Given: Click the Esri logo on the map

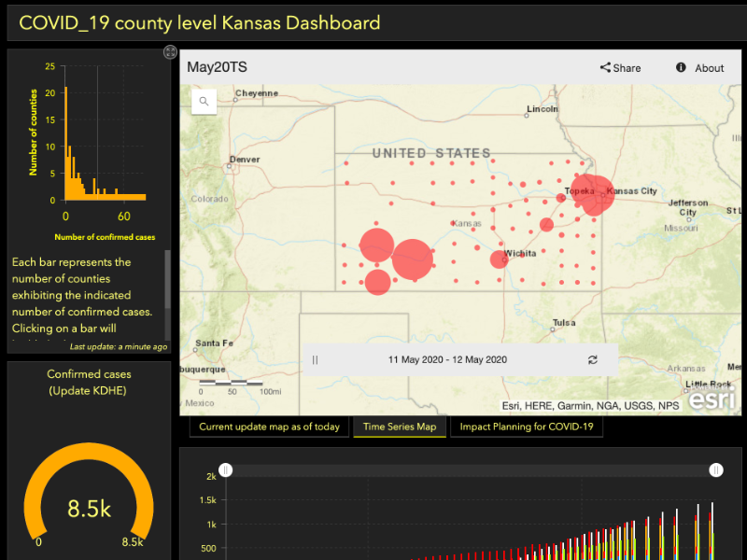Looking at the screenshot, I should tap(712, 398).
